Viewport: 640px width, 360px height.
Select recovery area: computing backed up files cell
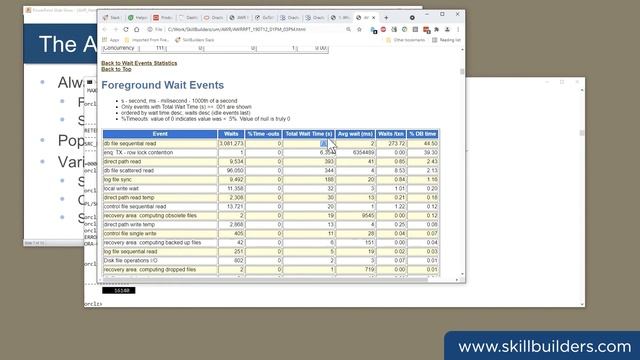coord(160,242)
